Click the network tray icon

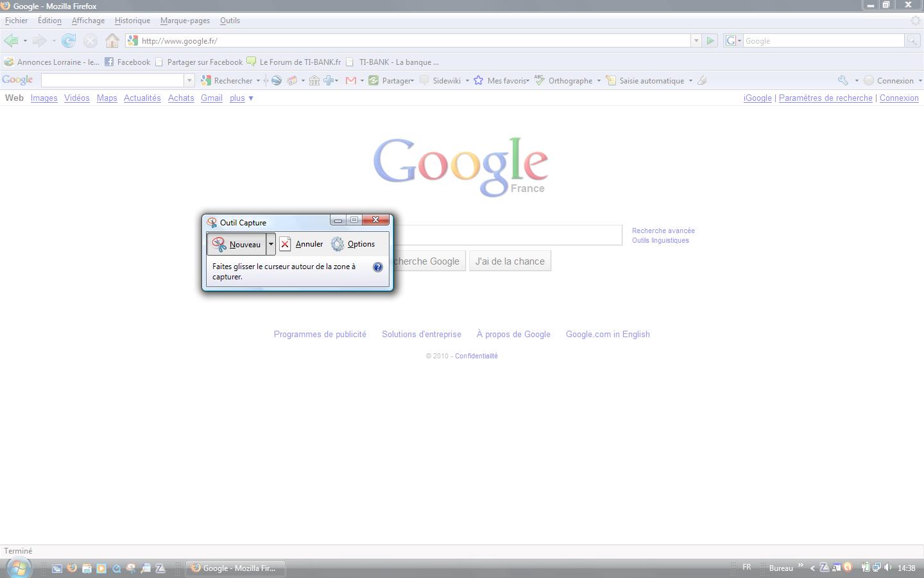click(x=876, y=567)
